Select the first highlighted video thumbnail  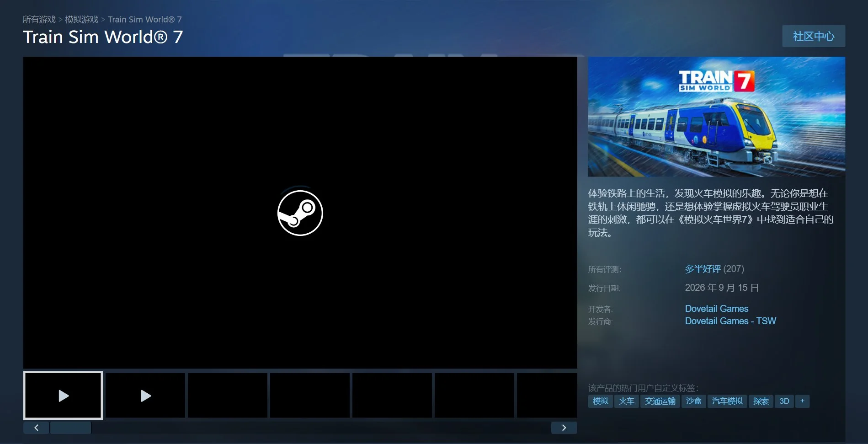tap(63, 396)
